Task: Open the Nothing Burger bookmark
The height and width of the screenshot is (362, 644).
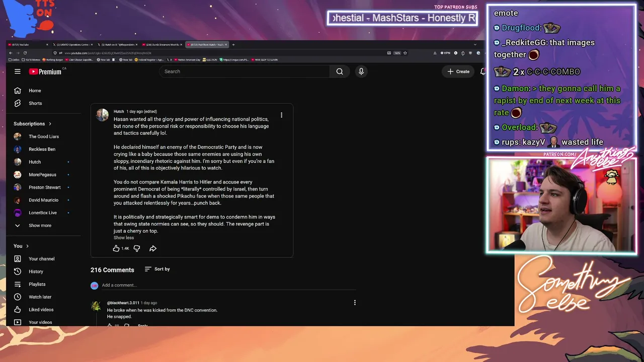Action: (52, 60)
